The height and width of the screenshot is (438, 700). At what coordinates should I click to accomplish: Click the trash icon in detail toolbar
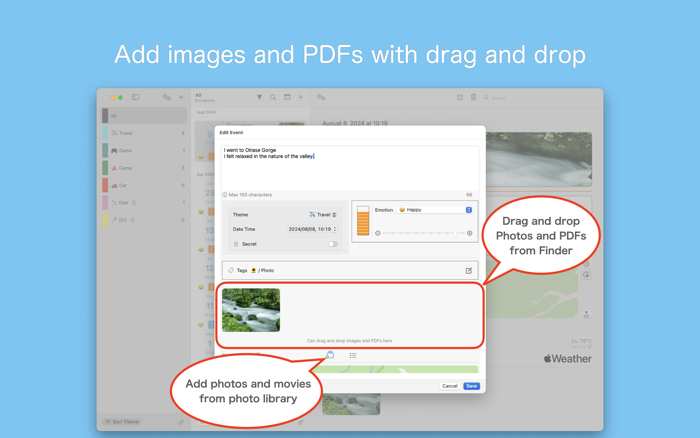473,97
